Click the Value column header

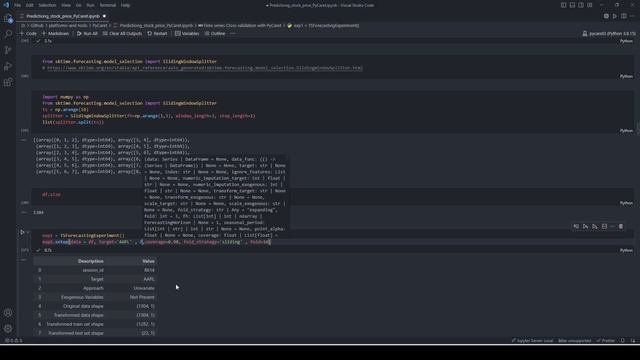pos(148,261)
